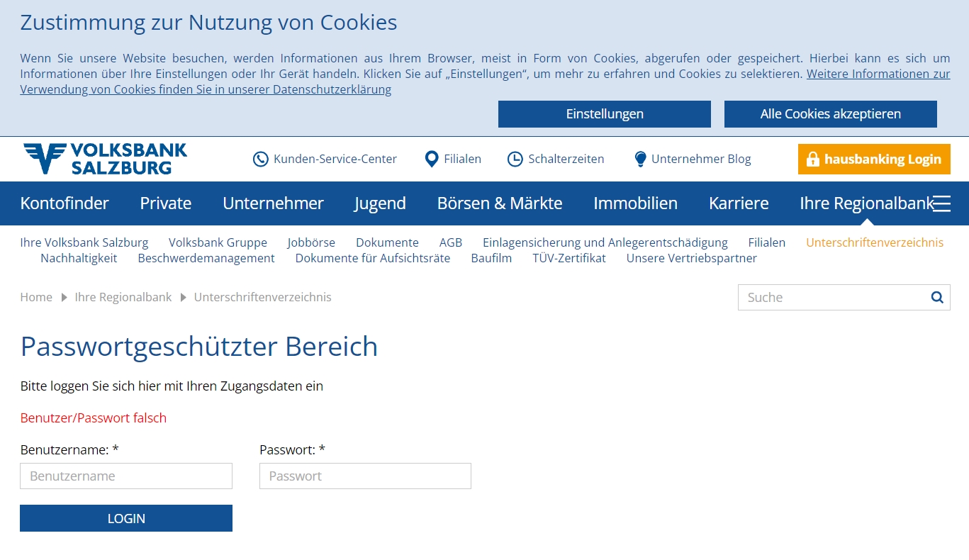This screenshot has width=969, height=560.
Task: Click the Volksbank Salzburg logo
Action: click(x=105, y=159)
